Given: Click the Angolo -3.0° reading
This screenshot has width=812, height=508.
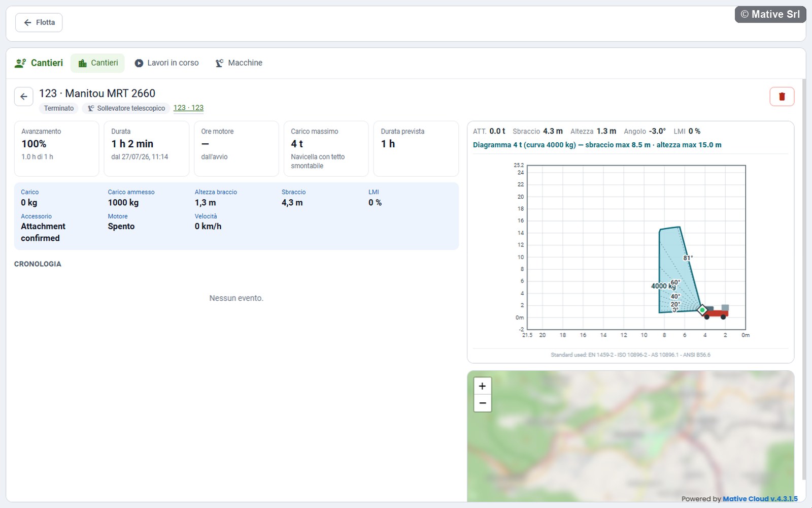Looking at the screenshot, I should pyautogui.click(x=645, y=131).
